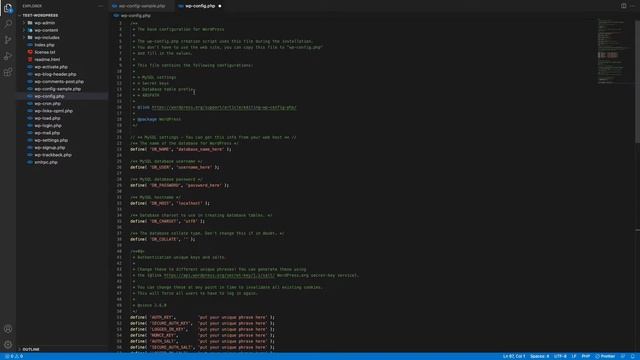The width and height of the screenshot is (640, 360).
Task: Open the Run and Debug view icon
Action: coord(8,56)
